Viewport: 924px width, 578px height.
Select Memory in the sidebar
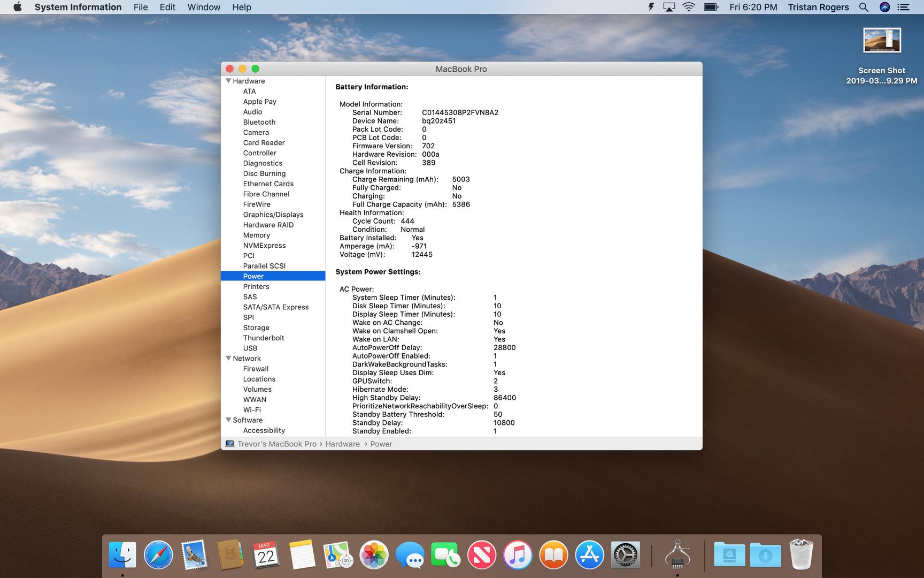coord(257,235)
